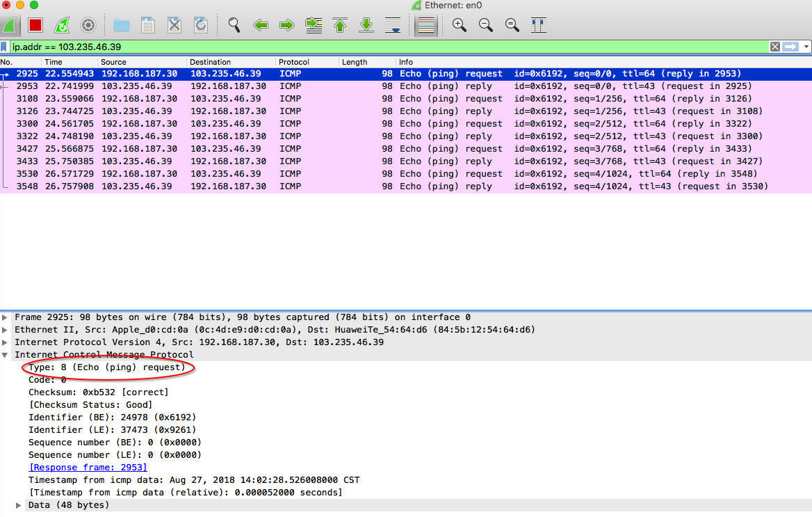Select packet 2953 echo reply row

406,86
